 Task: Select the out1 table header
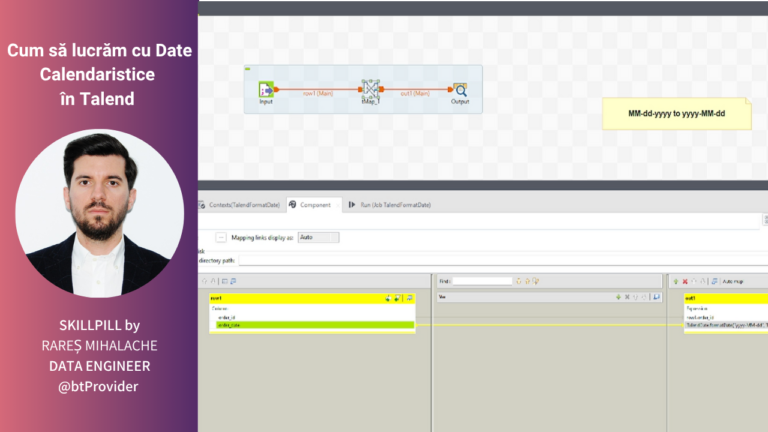tap(726, 298)
